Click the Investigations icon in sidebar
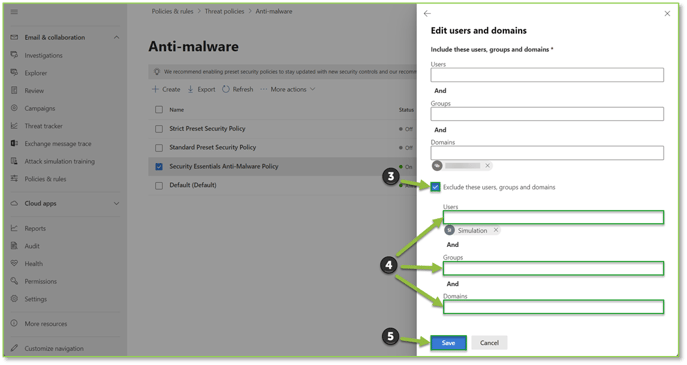The image size is (687, 365). point(14,55)
